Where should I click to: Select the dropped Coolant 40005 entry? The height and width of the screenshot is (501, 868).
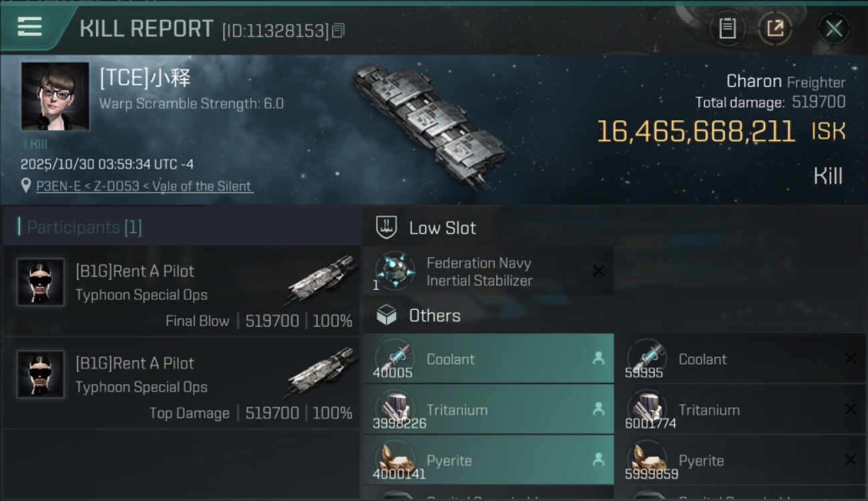487,359
